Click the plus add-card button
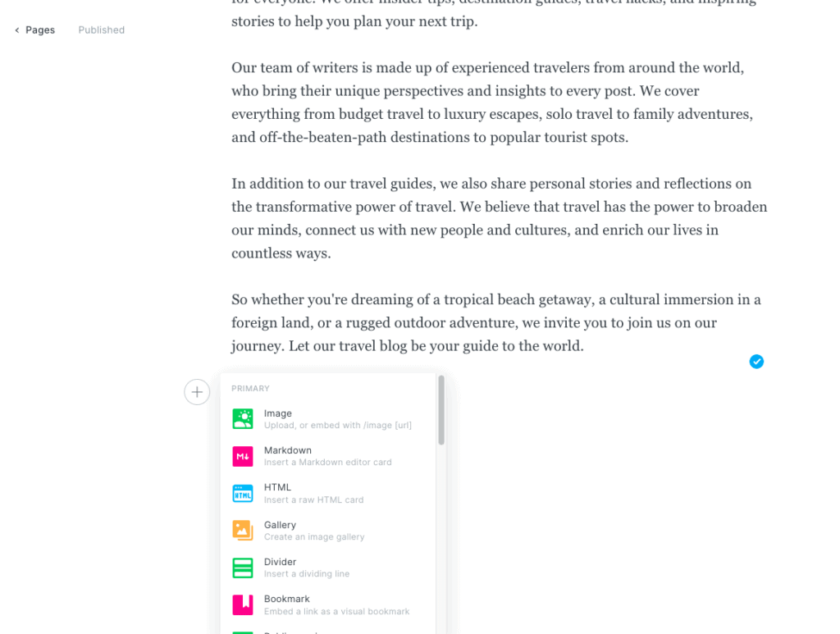This screenshot has height=634, width=840. [x=197, y=392]
